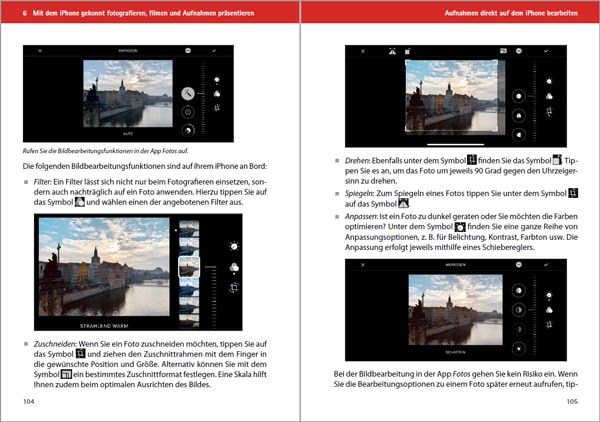
Task: Tap the horizontal perspective button in the crop screenshot
Action: (x=518, y=133)
